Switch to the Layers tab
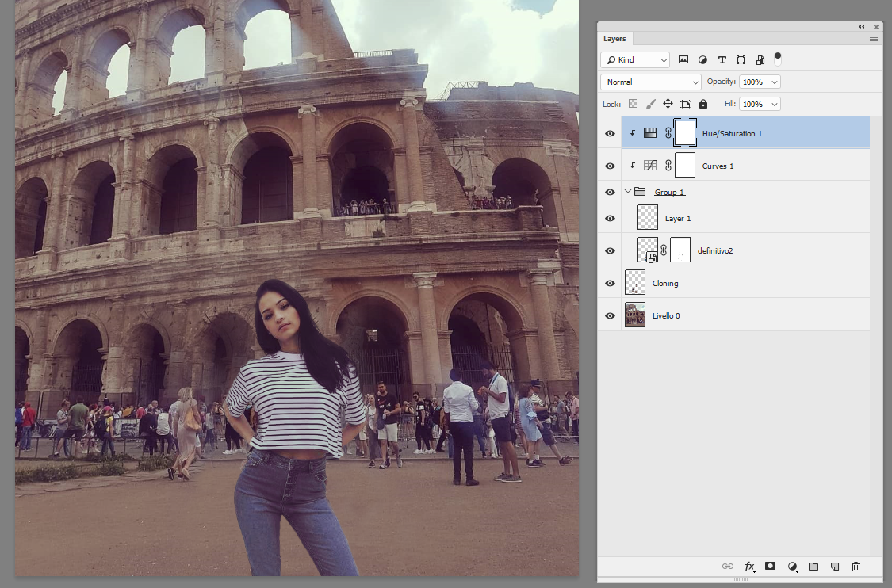Screen dimensions: 892x588 (x=615, y=38)
